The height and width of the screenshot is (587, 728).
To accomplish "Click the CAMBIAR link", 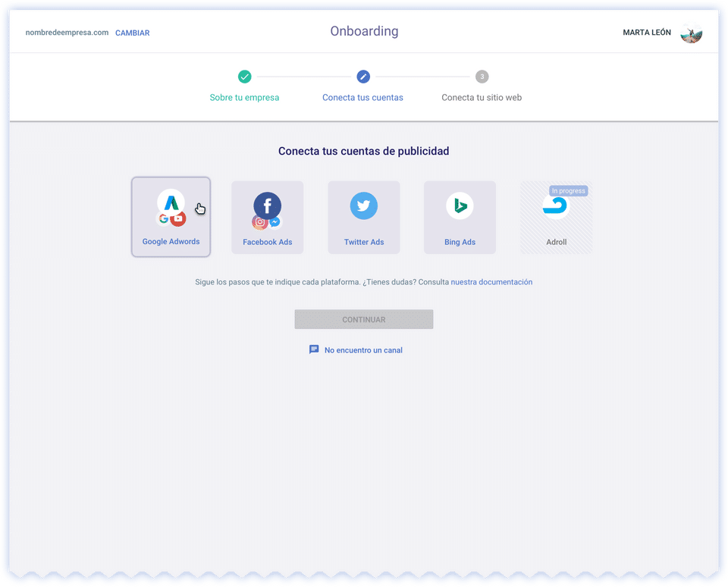I will [x=132, y=33].
